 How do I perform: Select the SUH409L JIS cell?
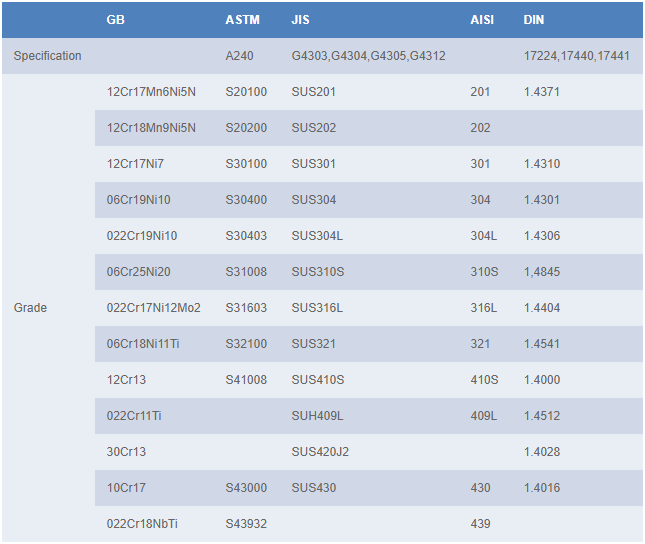pyautogui.click(x=317, y=416)
